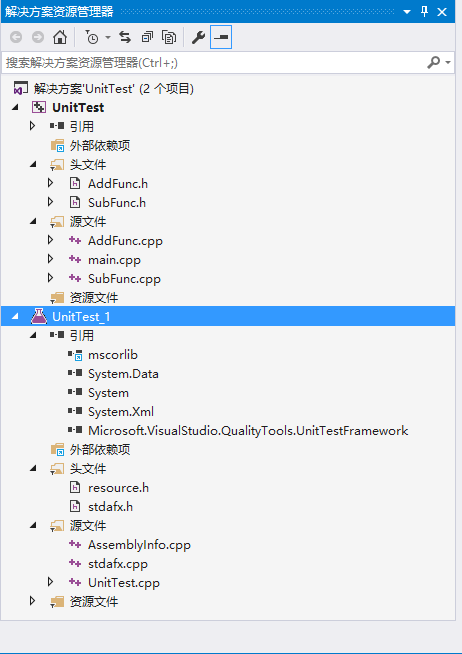Open Properties via the wrench icon

click(198, 37)
